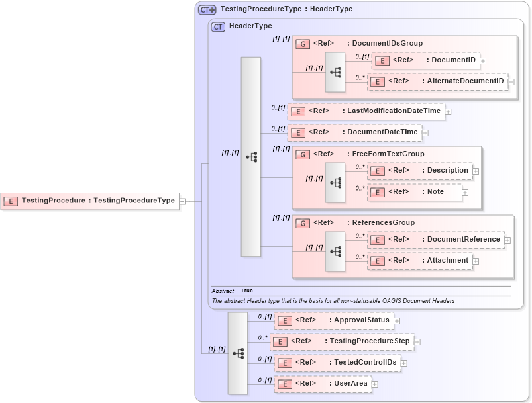Click the G icon of FreeFormTextGroup

click(x=303, y=154)
